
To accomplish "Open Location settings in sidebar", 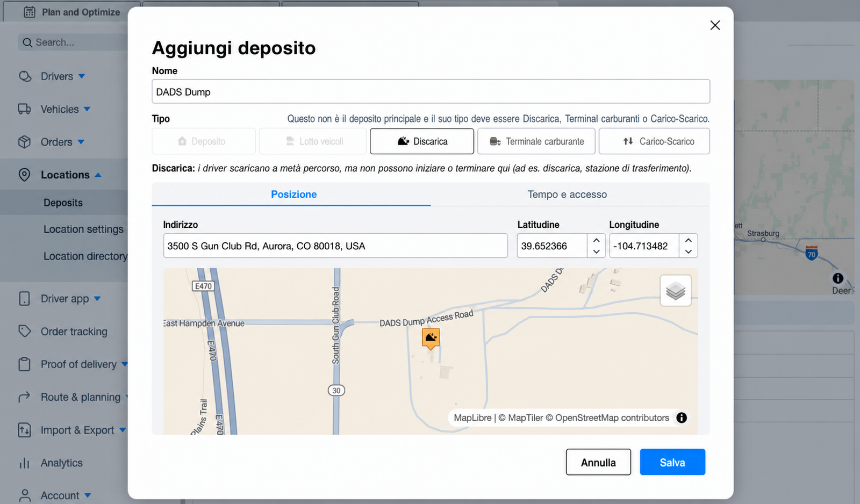I will 83,229.
